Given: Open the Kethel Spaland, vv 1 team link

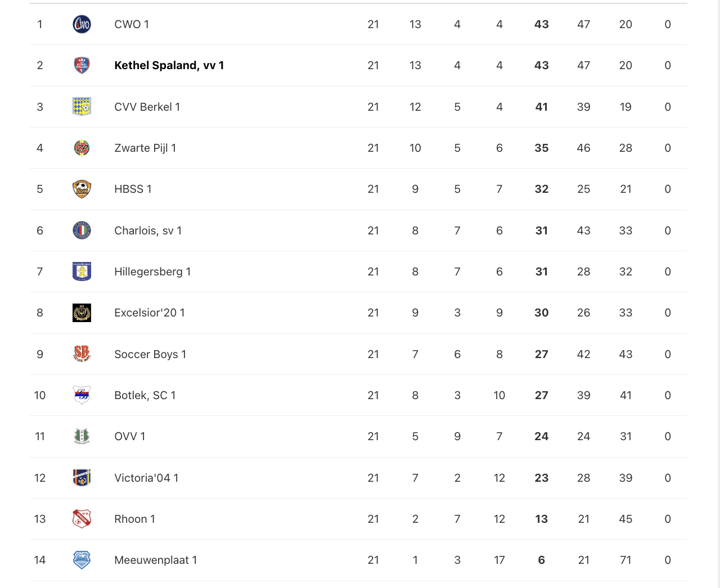Looking at the screenshot, I should click(x=169, y=65).
